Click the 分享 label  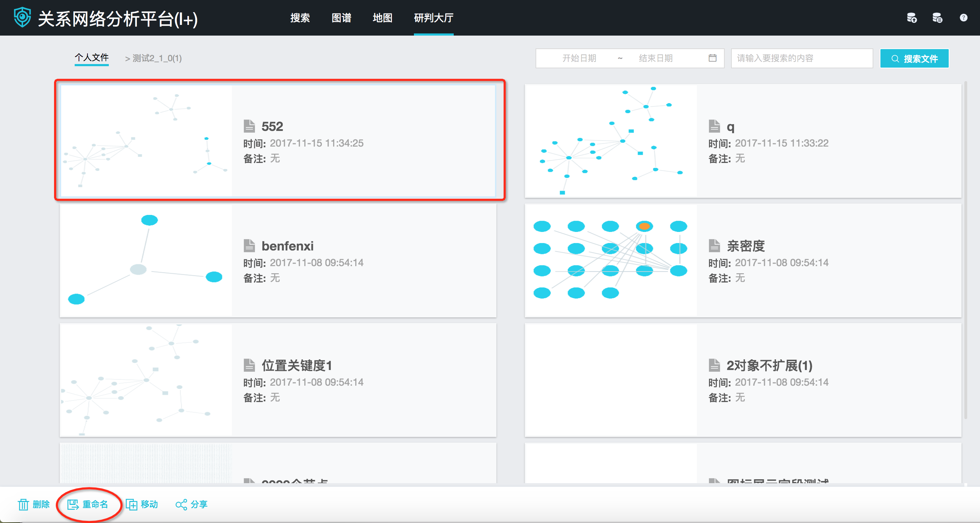pyautogui.click(x=199, y=504)
